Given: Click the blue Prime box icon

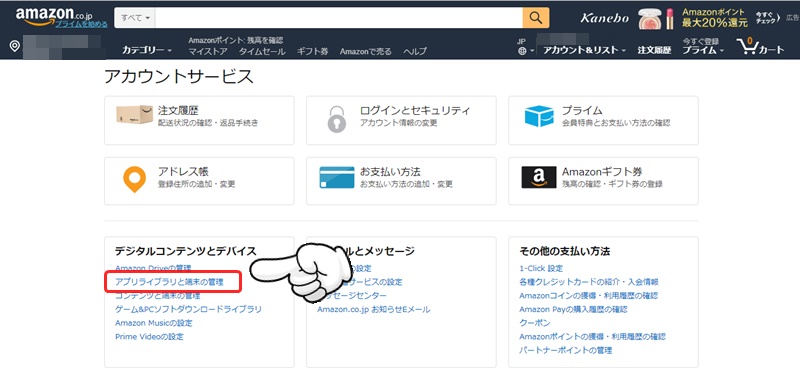Looking at the screenshot, I should [539, 116].
